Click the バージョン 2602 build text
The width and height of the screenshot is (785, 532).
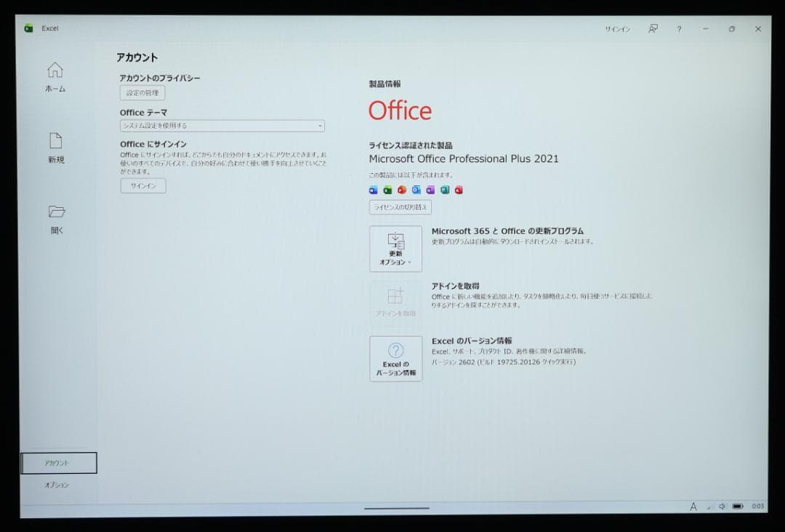click(504, 362)
